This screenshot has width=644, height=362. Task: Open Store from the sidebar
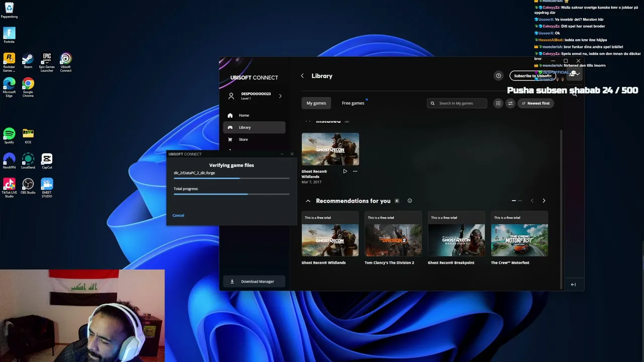pyautogui.click(x=254, y=139)
